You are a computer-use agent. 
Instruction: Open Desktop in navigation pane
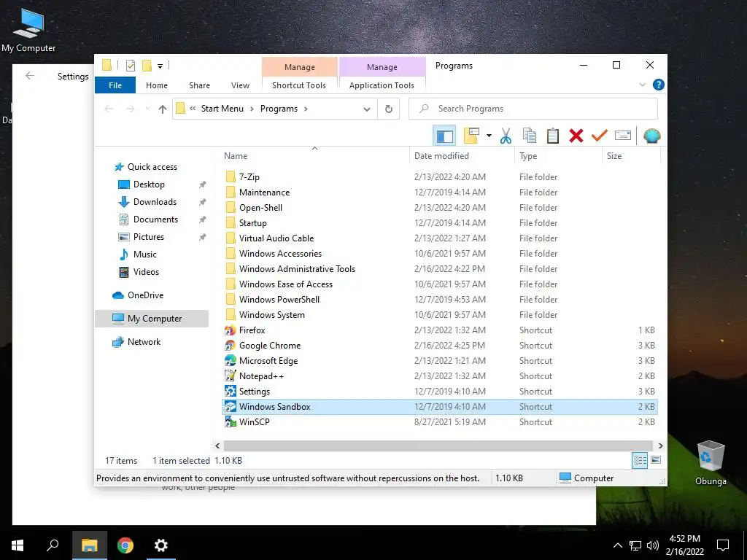(149, 184)
